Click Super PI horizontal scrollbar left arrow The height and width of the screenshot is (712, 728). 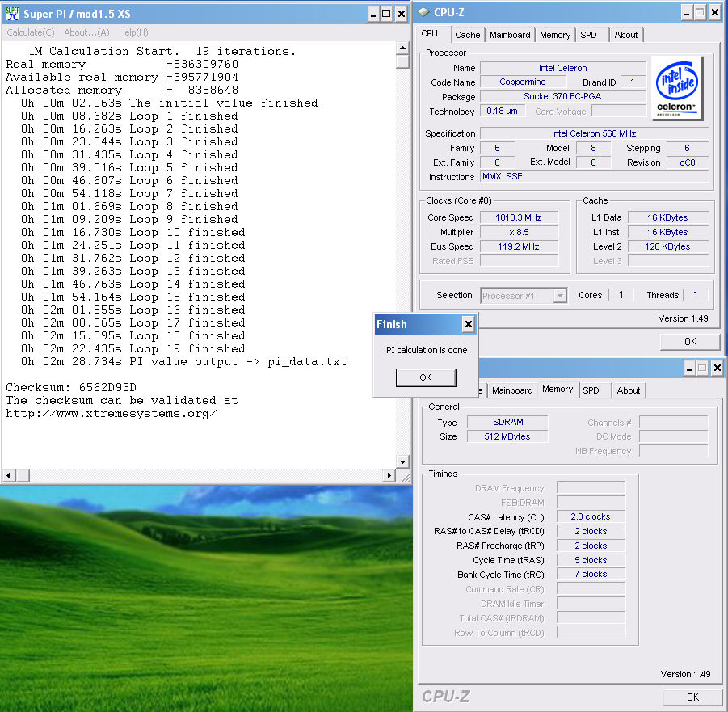point(8,475)
